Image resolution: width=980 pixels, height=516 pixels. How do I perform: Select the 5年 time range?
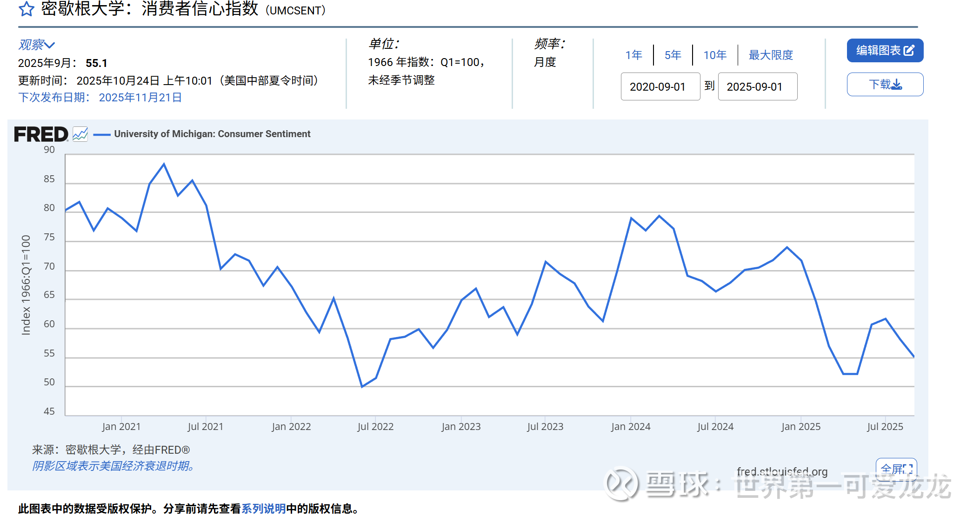[x=673, y=55]
